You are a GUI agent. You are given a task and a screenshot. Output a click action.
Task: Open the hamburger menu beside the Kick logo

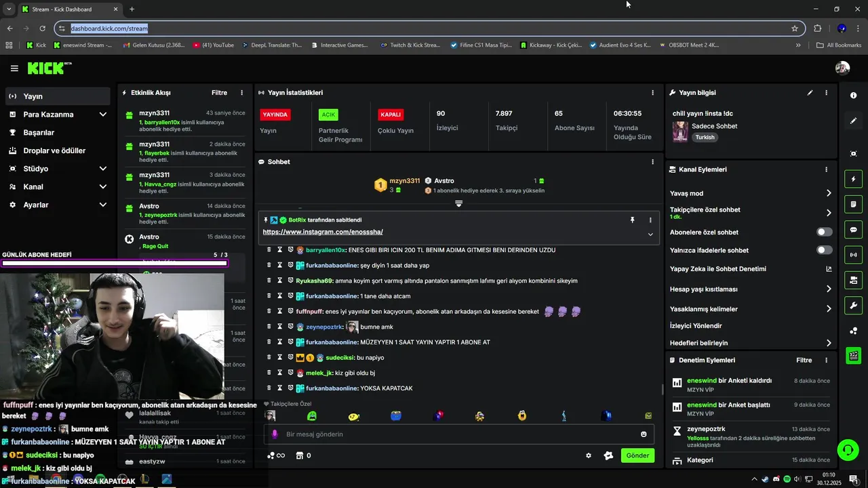tap(14, 68)
